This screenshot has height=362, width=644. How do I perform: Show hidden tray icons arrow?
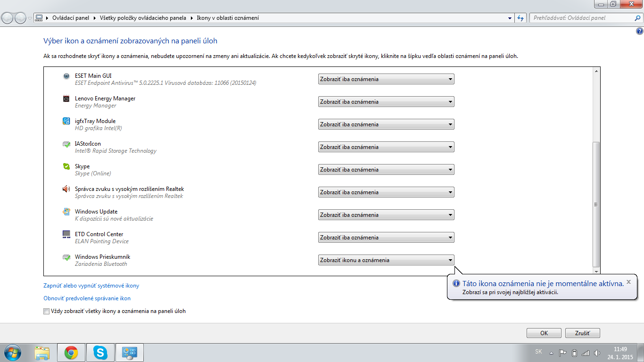point(552,353)
